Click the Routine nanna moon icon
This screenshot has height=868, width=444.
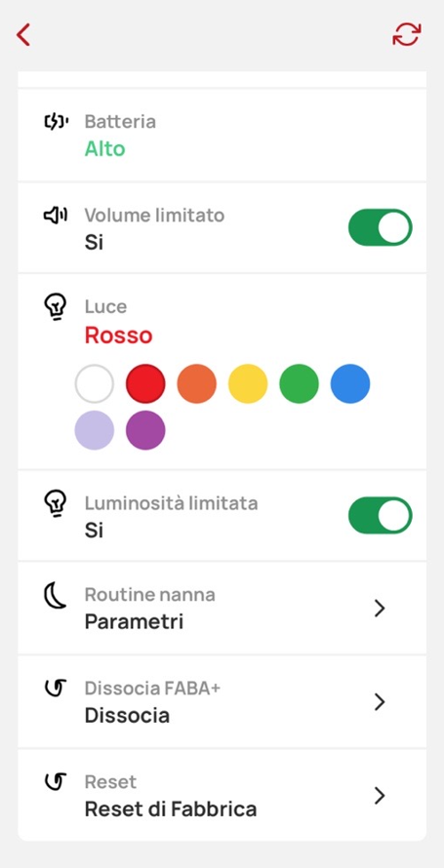(56, 597)
